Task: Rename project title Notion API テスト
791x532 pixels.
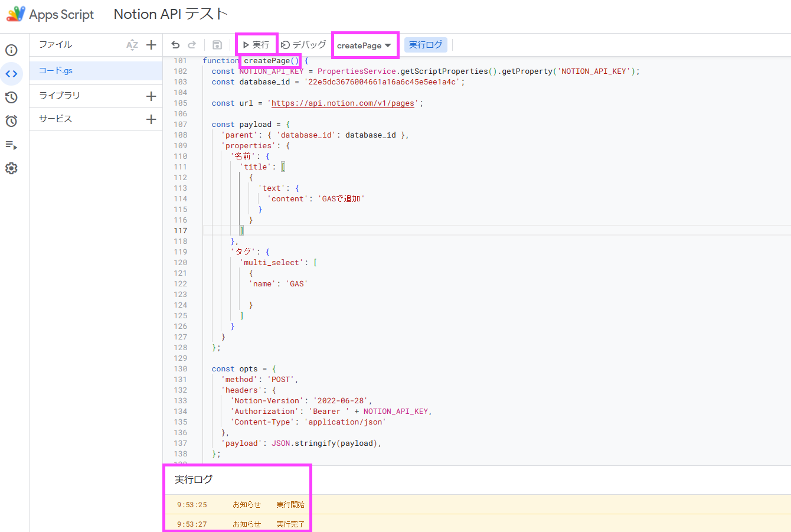Action: (x=171, y=14)
